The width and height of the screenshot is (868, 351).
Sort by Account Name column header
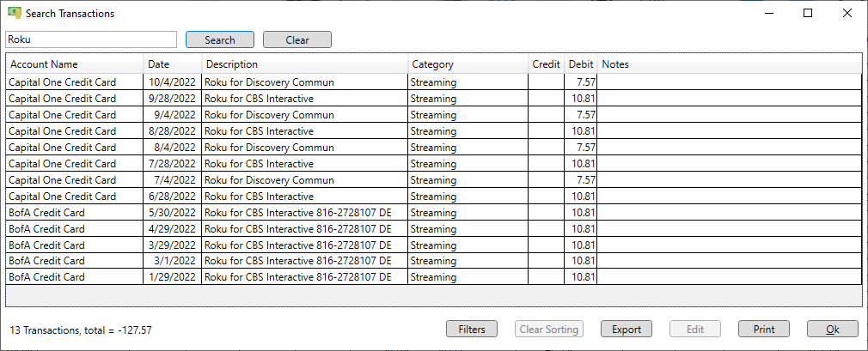coord(75,64)
